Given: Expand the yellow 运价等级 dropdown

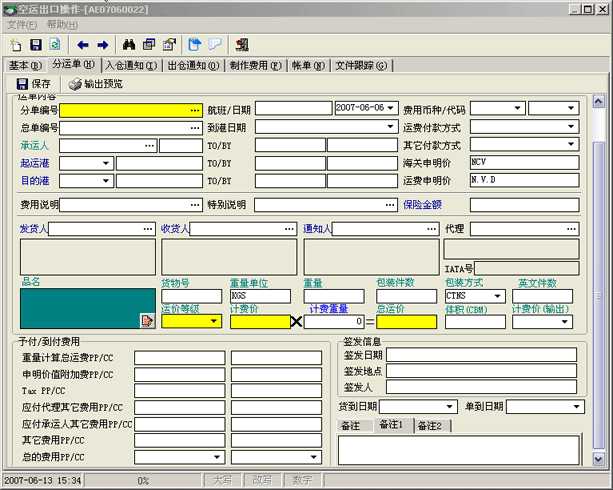Looking at the screenshot, I should [x=214, y=321].
